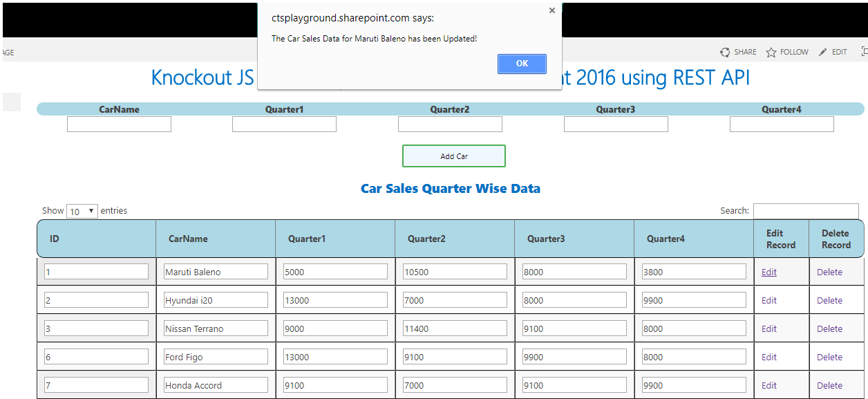Click Maruti Baleno's Quarter1 field showing 5000

pyautogui.click(x=335, y=272)
